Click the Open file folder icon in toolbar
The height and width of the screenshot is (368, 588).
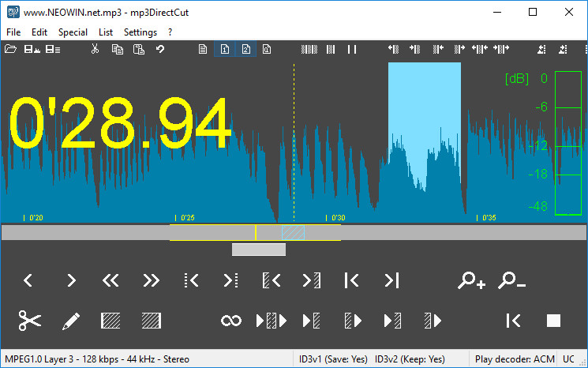tap(10, 50)
